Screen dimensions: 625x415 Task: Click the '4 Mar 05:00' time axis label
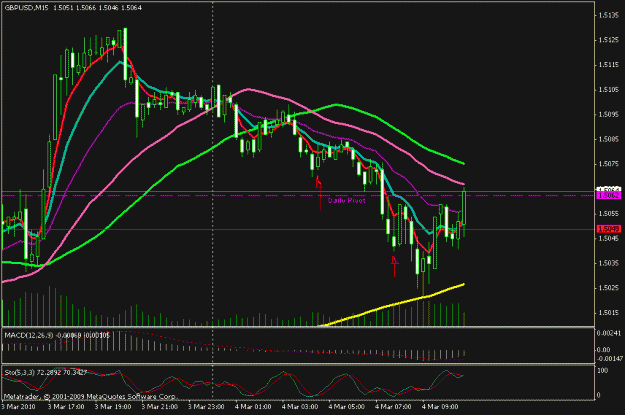(346, 407)
